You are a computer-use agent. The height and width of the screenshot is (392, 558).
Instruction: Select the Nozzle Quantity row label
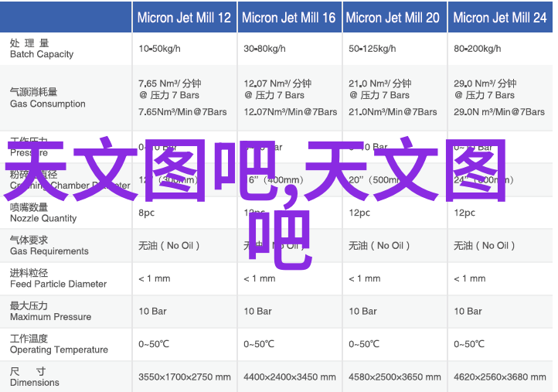[43, 213]
